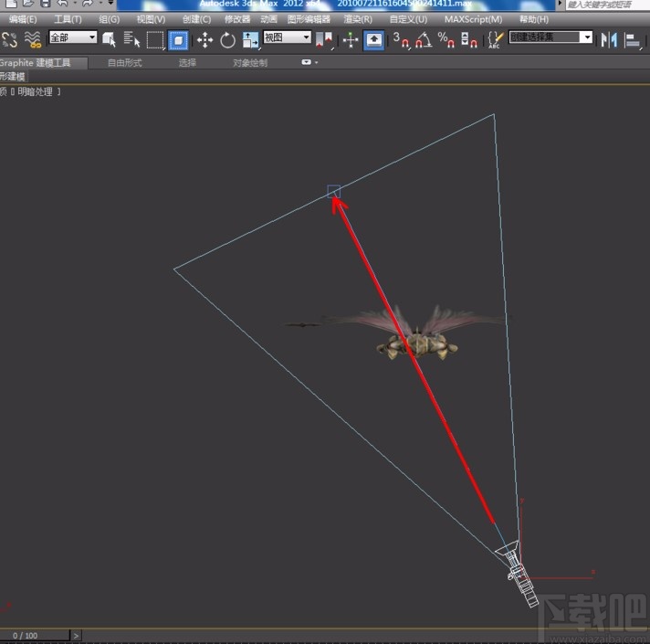Click the Align tool icon
Viewport: 650px width, 644px height.
tap(634, 41)
